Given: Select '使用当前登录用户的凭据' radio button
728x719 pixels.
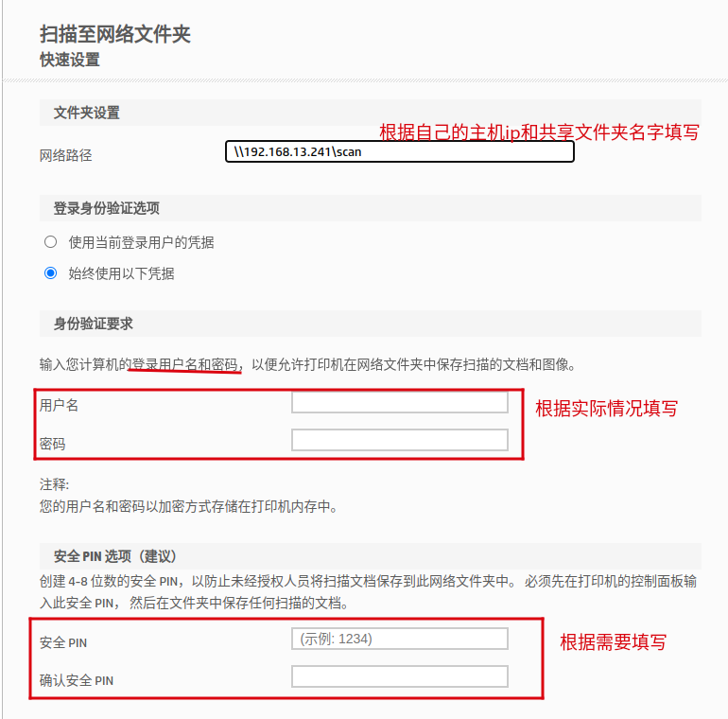Looking at the screenshot, I should tap(51, 242).
